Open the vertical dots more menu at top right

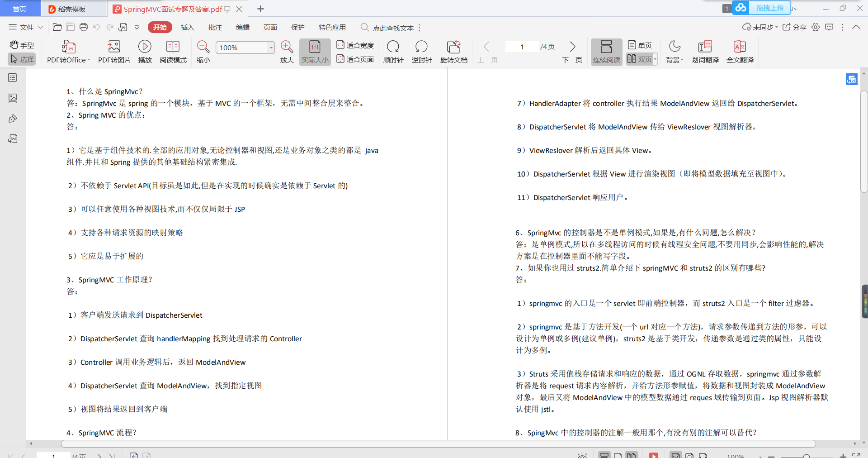click(843, 27)
